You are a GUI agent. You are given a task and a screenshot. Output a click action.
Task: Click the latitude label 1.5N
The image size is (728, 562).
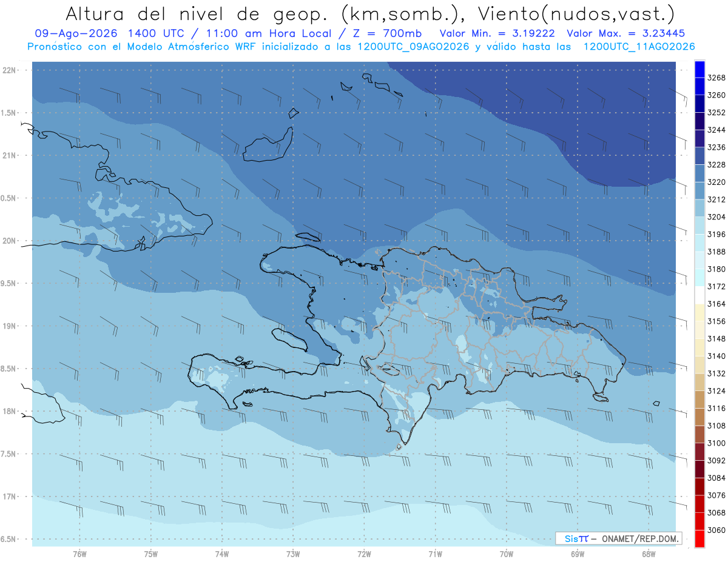point(8,113)
